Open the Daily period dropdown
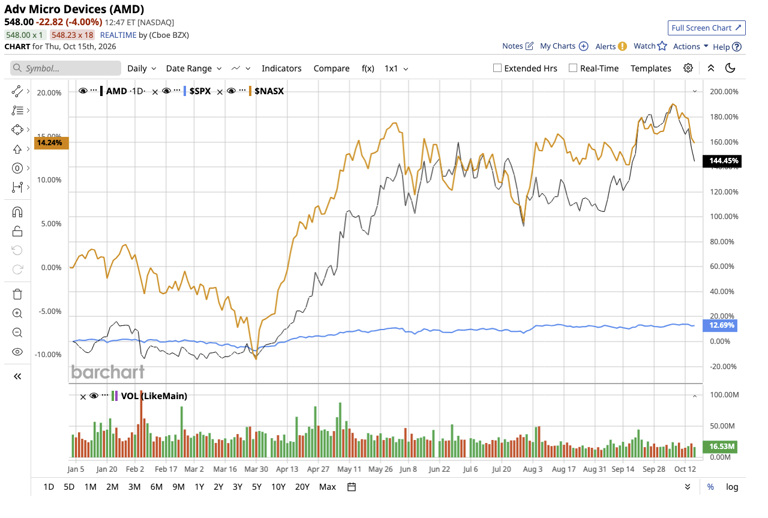The image size is (768, 518). (x=142, y=69)
